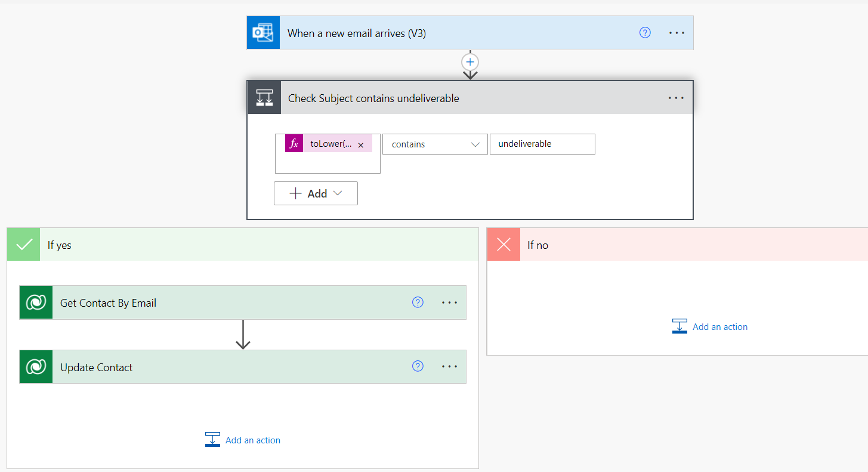This screenshot has height=472, width=868.
Task: Add an action in the If no branch
Action: point(710,326)
